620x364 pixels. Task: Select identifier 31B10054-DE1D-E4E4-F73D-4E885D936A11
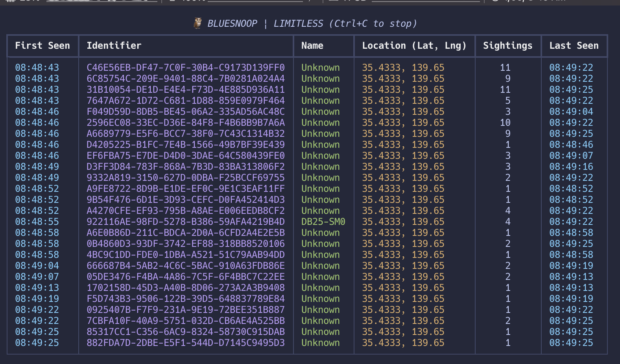(186, 90)
